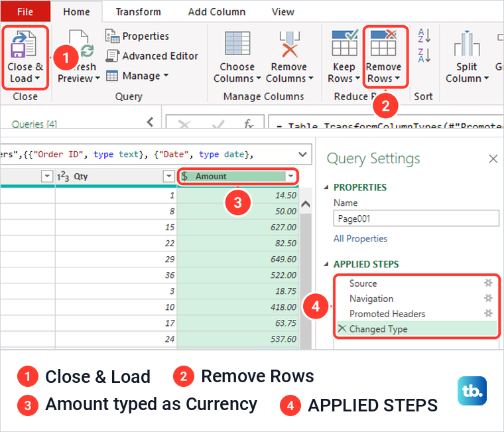Screen dimensions: 504x432
Task: Click the Remove Columns icon
Action: 289,44
